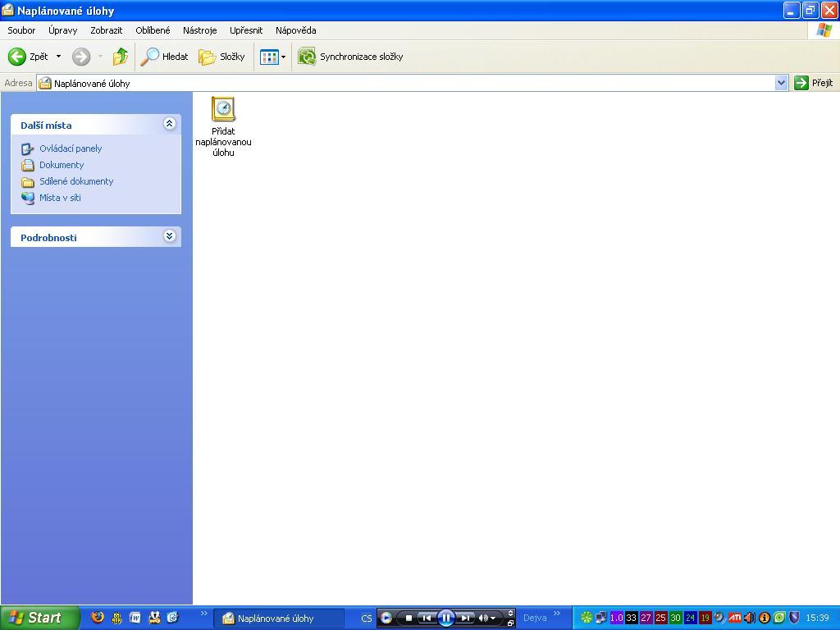Viewport: 840px width, 630px height.
Task: Click black 33 tray indicator
Action: pyautogui.click(x=631, y=618)
